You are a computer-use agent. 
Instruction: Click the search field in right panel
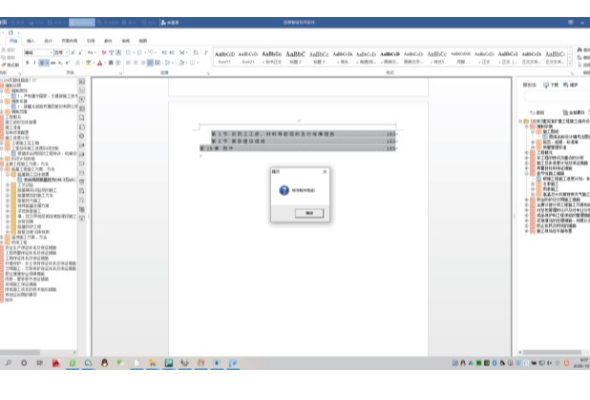556,97
